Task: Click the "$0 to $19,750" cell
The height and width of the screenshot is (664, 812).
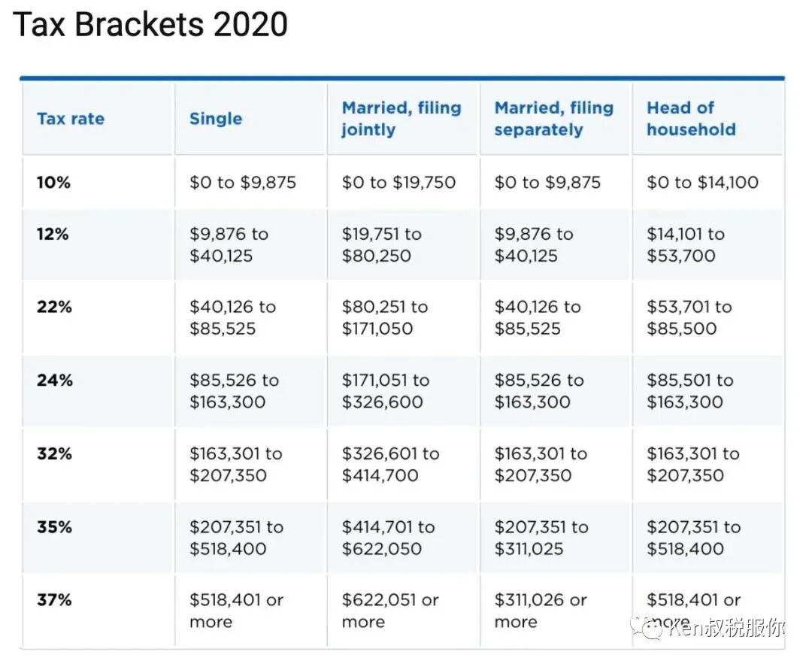Action: coord(398,182)
